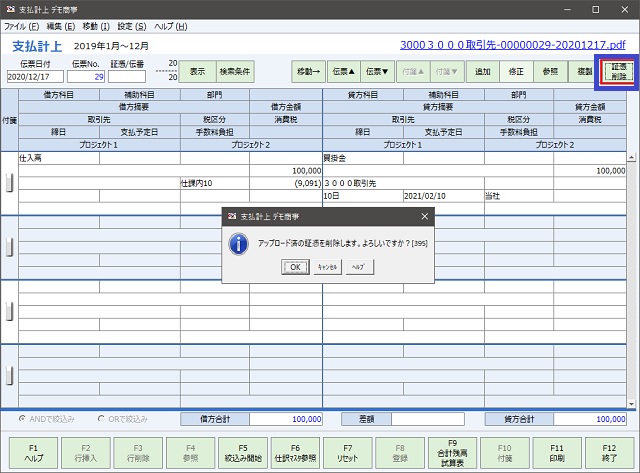The width and height of the screenshot is (640, 473).
Task: Click the 検索条件 toolbar button
Action: pyautogui.click(x=235, y=71)
